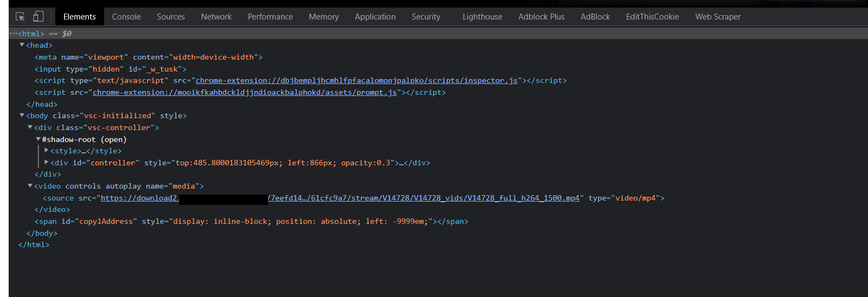
Task: Open the inspector.js script link
Action: [356, 80]
